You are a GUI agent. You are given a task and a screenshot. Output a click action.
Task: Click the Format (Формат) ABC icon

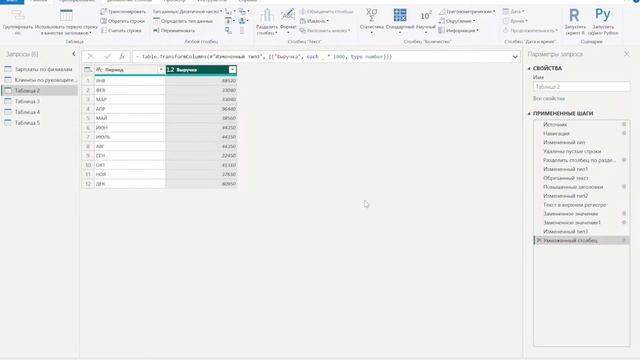[x=288, y=16]
